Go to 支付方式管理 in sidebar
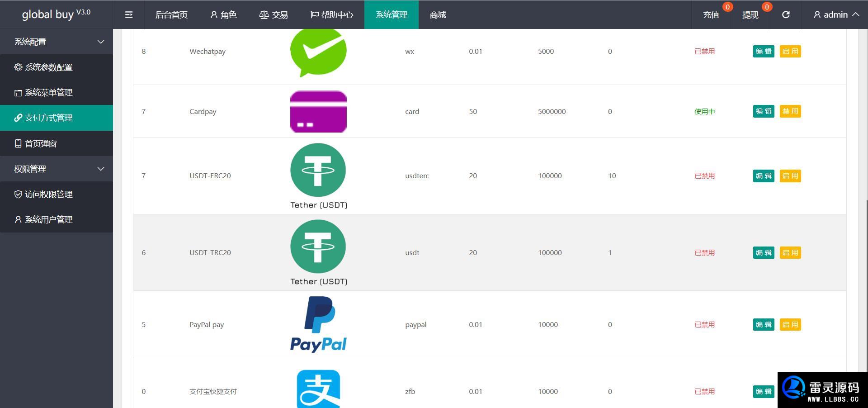The image size is (868, 408). (x=57, y=118)
